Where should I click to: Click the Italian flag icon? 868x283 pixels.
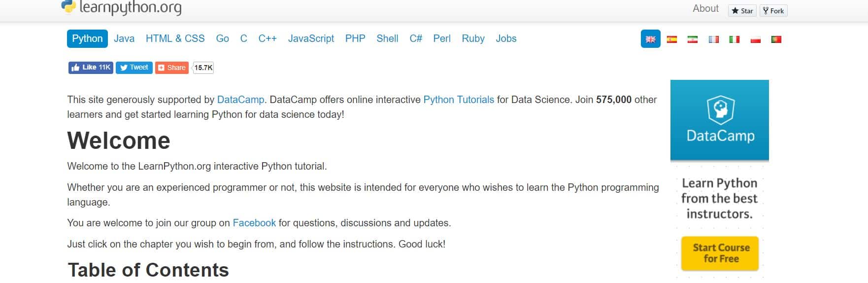click(734, 39)
